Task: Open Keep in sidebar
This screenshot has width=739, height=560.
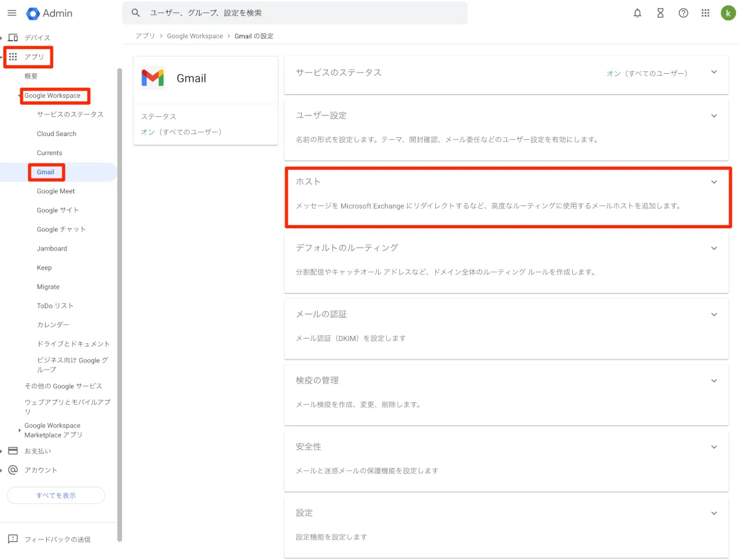Action: pos(44,268)
